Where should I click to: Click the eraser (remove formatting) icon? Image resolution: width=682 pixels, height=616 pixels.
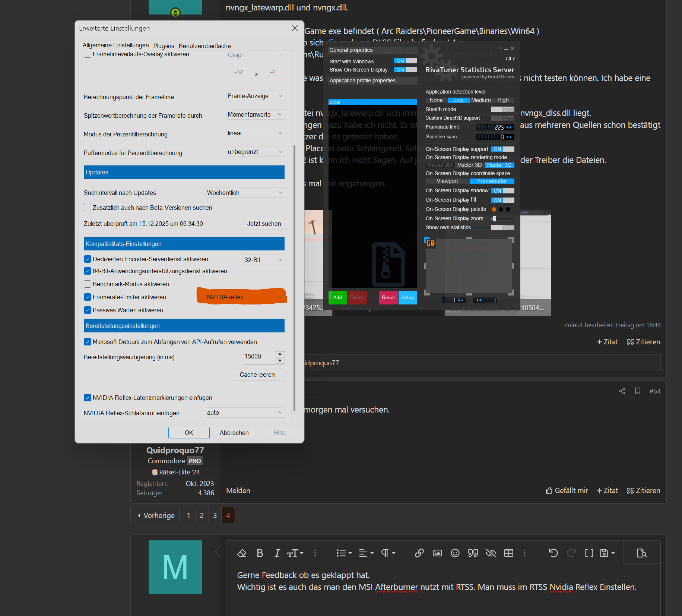point(242,553)
